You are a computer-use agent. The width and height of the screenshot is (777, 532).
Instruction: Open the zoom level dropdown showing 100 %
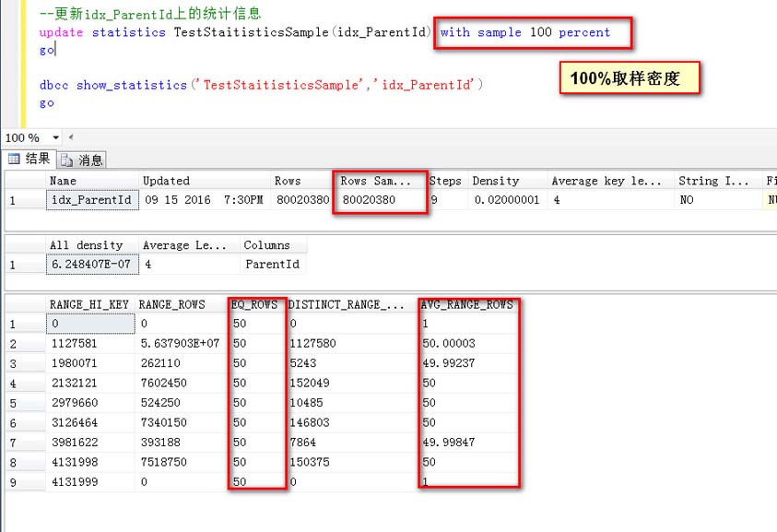55,138
